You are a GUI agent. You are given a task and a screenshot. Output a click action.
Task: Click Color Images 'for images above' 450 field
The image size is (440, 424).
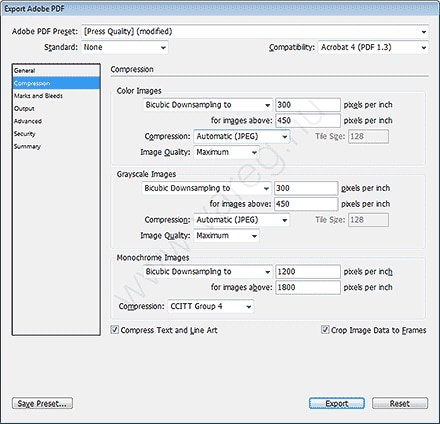308,121
